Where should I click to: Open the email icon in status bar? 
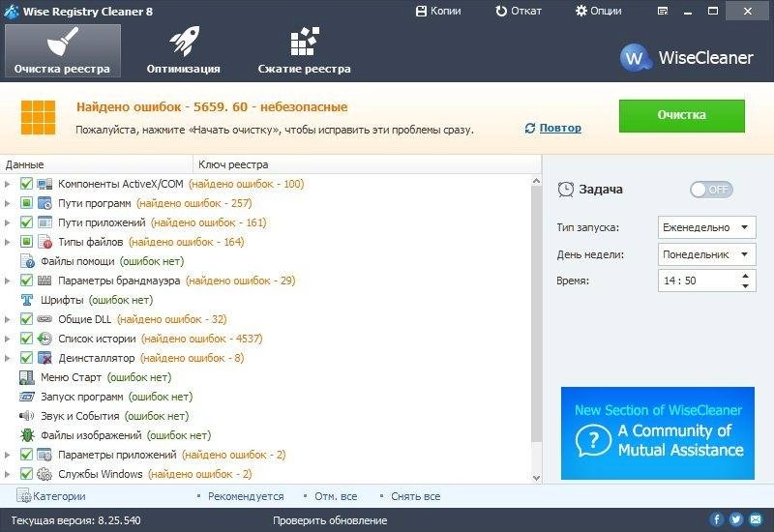(x=756, y=519)
